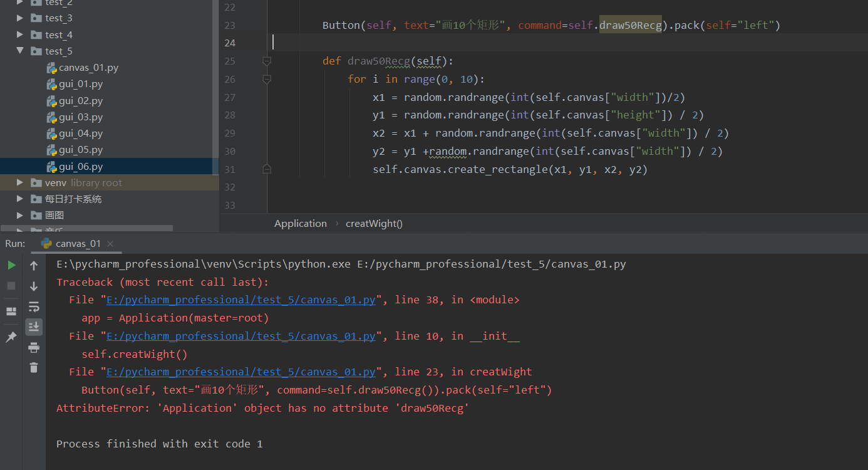This screenshot has height=470, width=868.
Task: Expand the test_3 folder arrow
Action: click(x=20, y=18)
